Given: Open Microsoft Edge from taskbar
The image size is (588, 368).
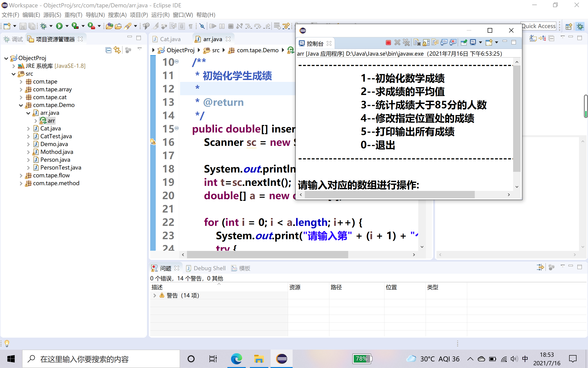Looking at the screenshot, I should point(236,359).
